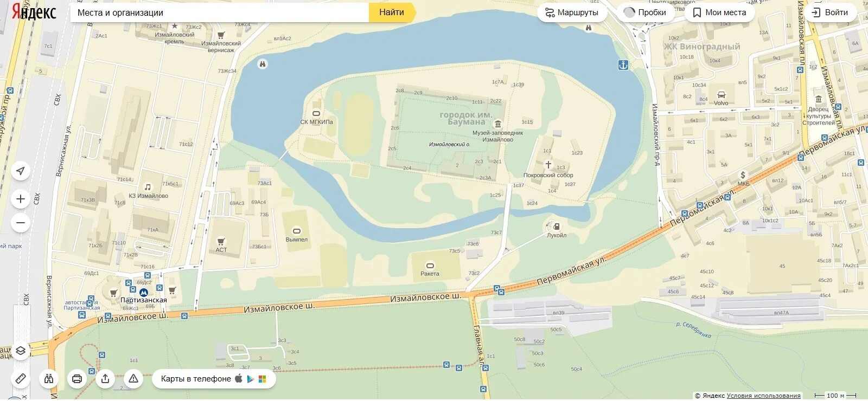868x401 pixels.
Task: Click the 'Измайловский о.' island label
Action: click(450, 145)
